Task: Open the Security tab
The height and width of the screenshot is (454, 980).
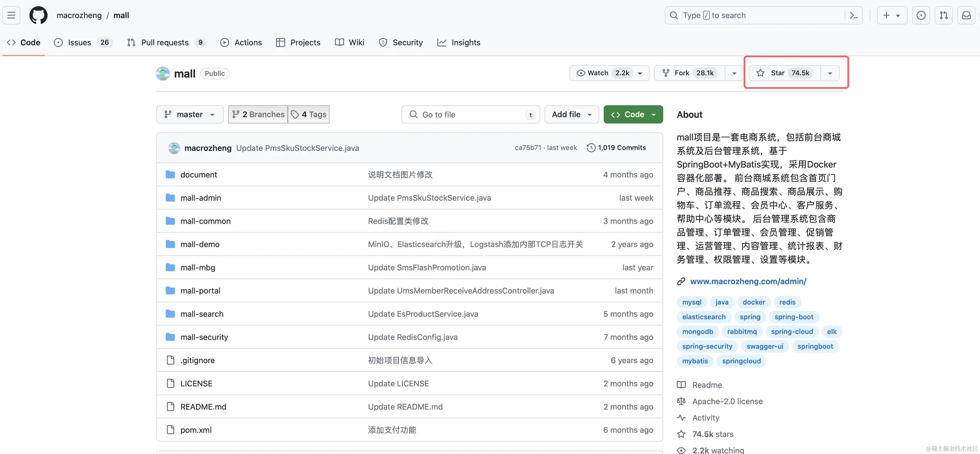Action: click(x=401, y=42)
